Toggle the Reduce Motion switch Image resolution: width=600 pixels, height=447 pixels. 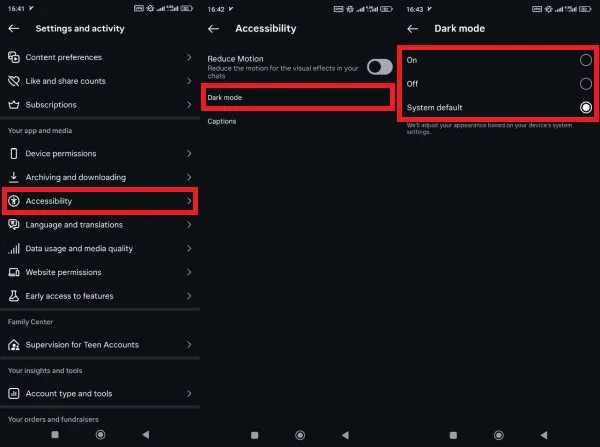tap(380, 67)
